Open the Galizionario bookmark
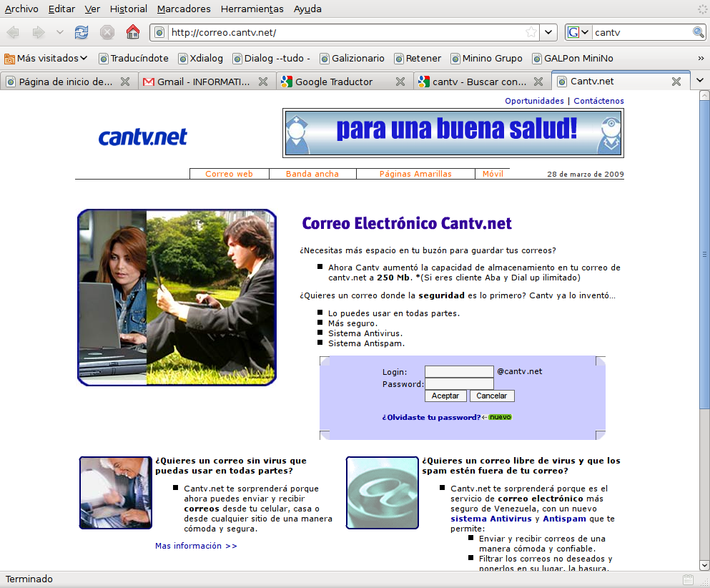Image resolution: width=710 pixels, height=588 pixels. tap(352, 59)
